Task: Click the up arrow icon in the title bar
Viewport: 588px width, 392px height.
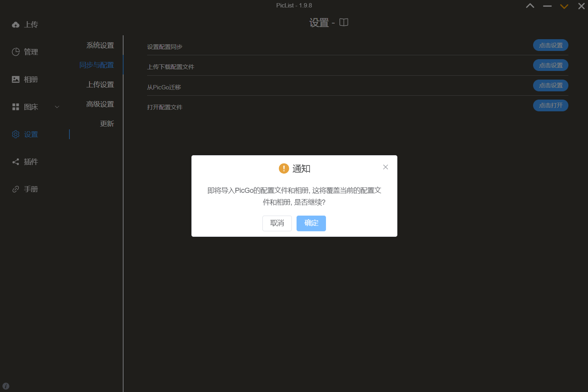Action: tap(530, 6)
